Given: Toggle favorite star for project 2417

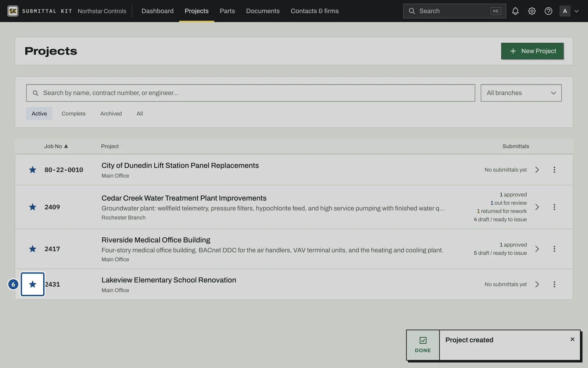Looking at the screenshot, I should (33, 249).
